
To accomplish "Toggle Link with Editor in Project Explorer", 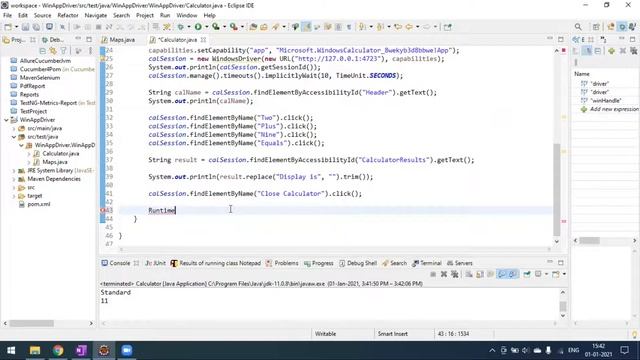I will coord(53,51).
